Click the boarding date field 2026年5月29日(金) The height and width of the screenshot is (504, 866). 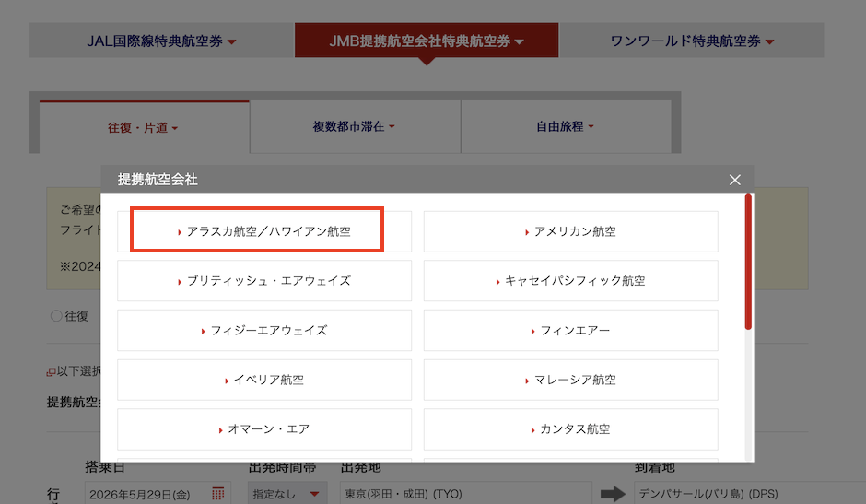point(158,494)
